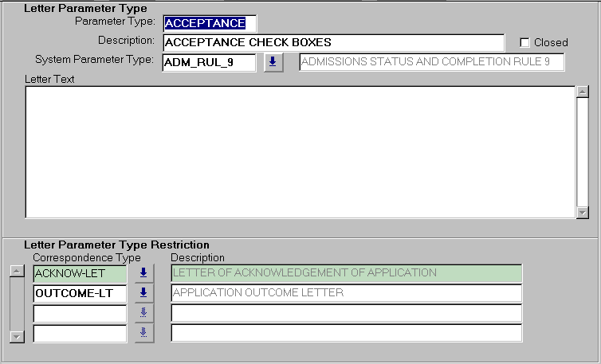Tick the Closed checkbox
This screenshot has width=601, height=364.
pyautogui.click(x=524, y=42)
